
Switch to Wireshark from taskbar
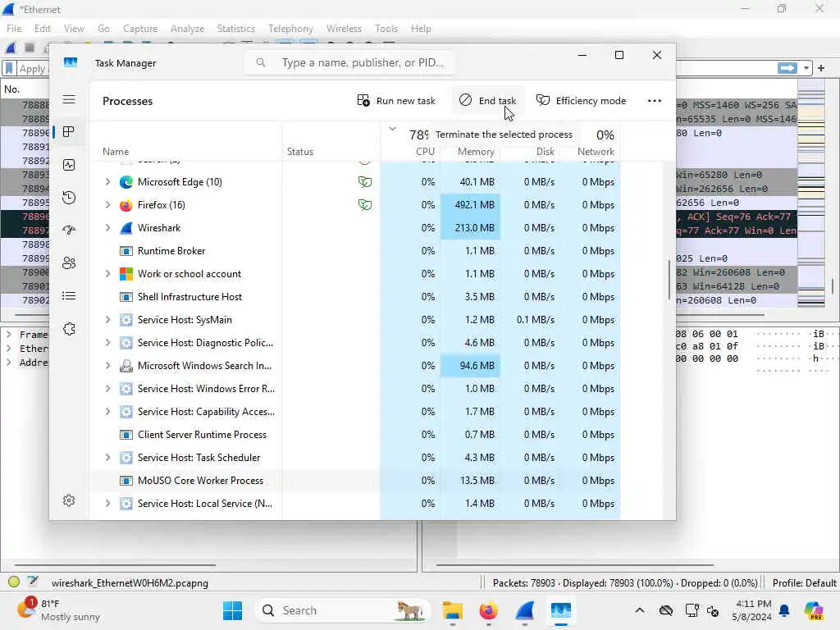point(525,610)
